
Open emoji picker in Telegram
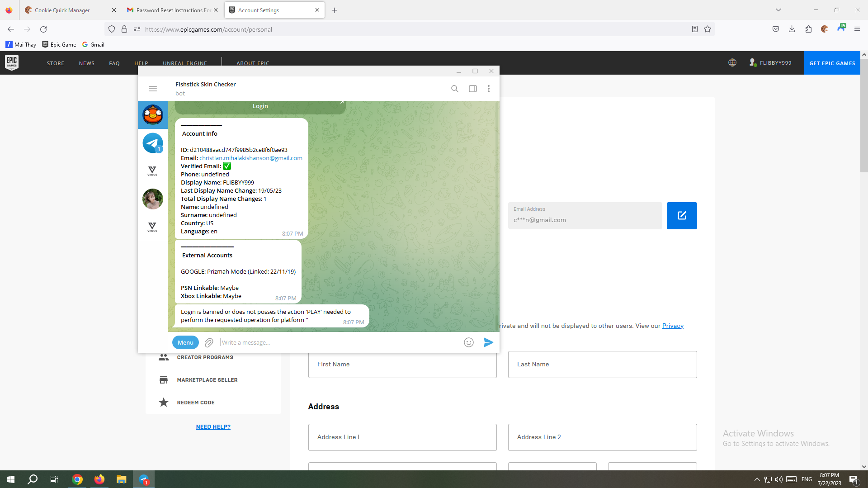469,342
